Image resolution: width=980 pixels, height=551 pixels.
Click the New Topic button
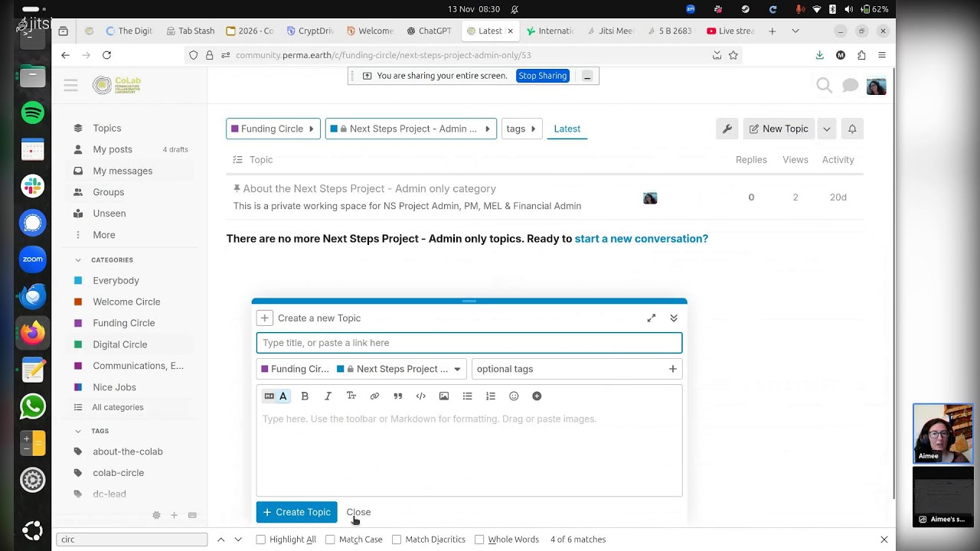(x=778, y=129)
